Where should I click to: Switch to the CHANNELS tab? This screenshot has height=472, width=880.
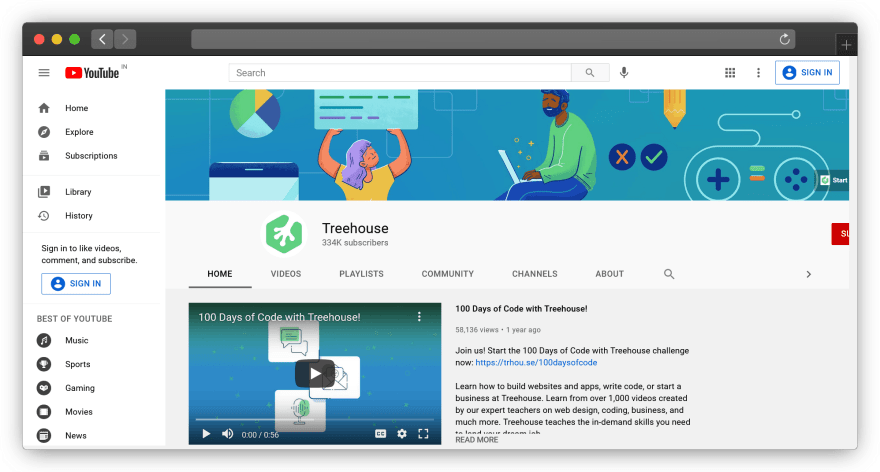[x=535, y=274]
